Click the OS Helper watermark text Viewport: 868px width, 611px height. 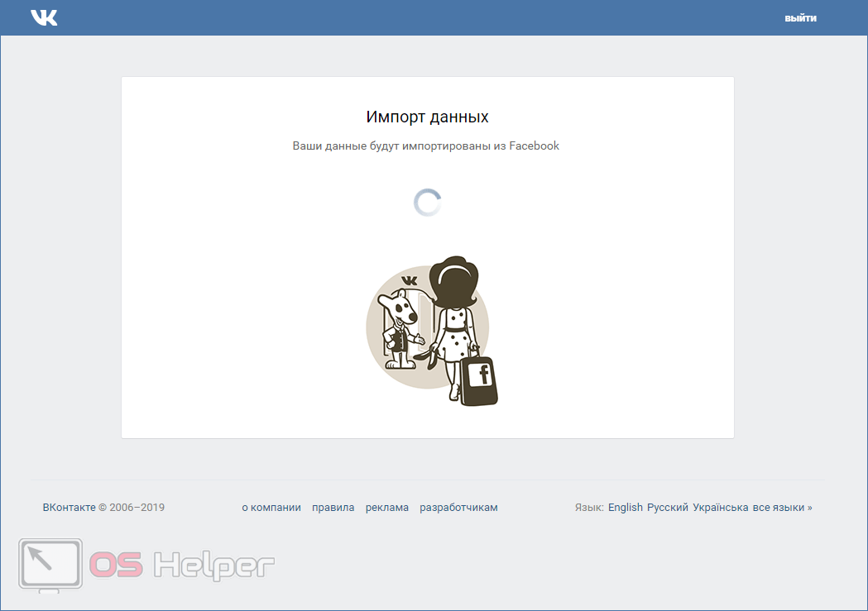click(182, 566)
